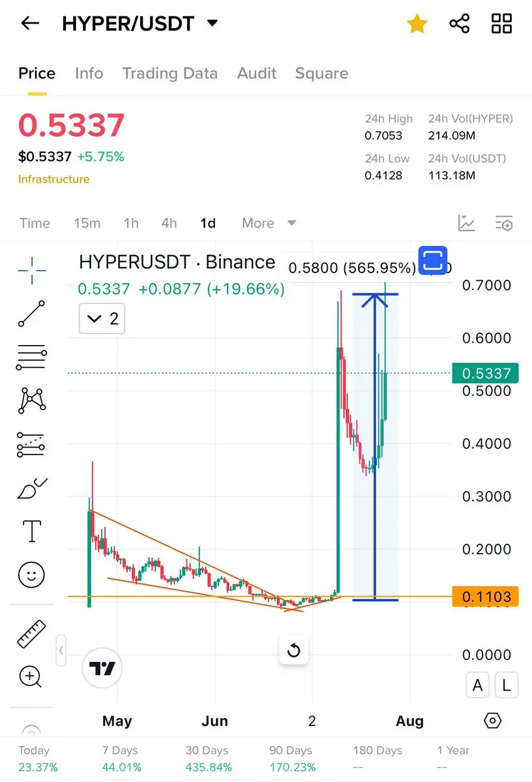Toggle the favorite star for HYPER/USDT
This screenshot has height=782, width=532.
417,23
